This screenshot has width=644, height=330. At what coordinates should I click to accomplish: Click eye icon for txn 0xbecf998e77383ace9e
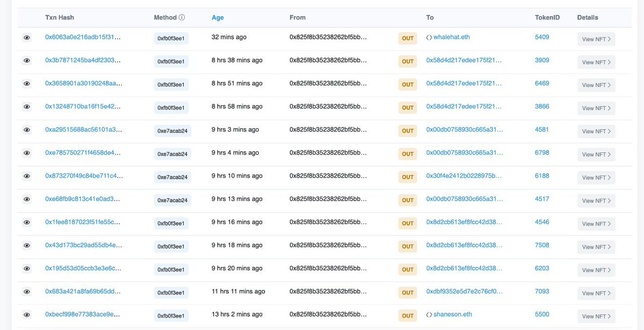pos(27,314)
